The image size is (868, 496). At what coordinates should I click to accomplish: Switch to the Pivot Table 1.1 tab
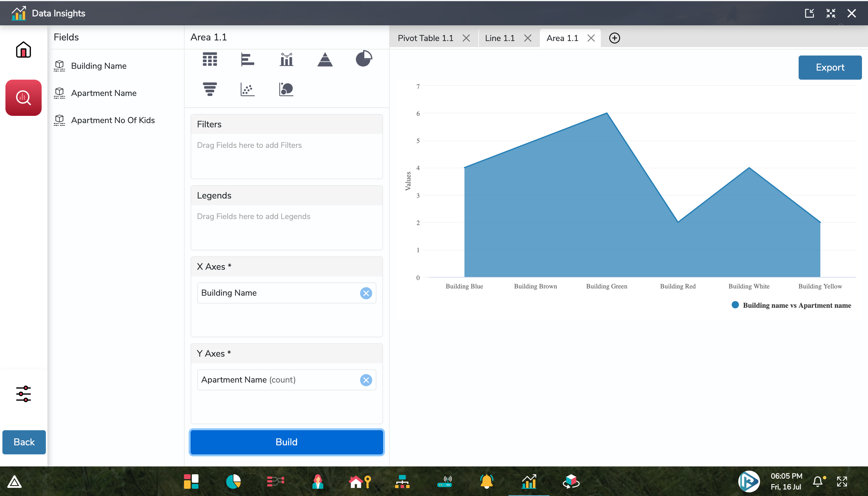(x=425, y=38)
